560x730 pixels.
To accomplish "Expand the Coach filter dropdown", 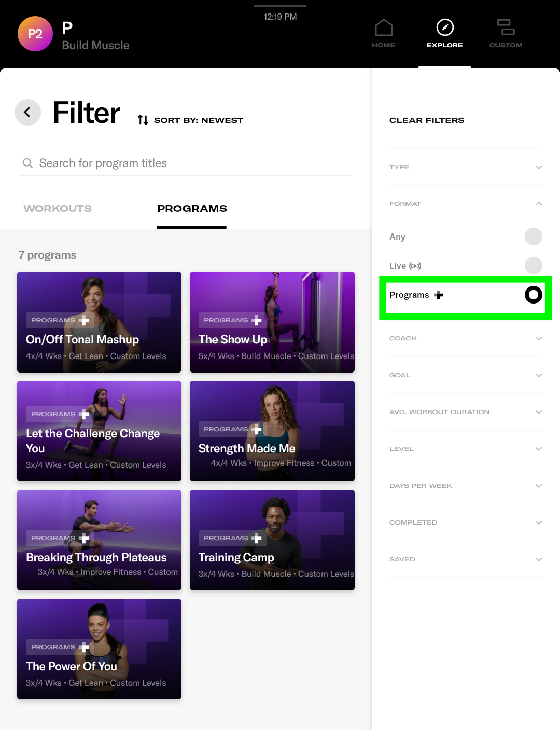I will [x=538, y=338].
